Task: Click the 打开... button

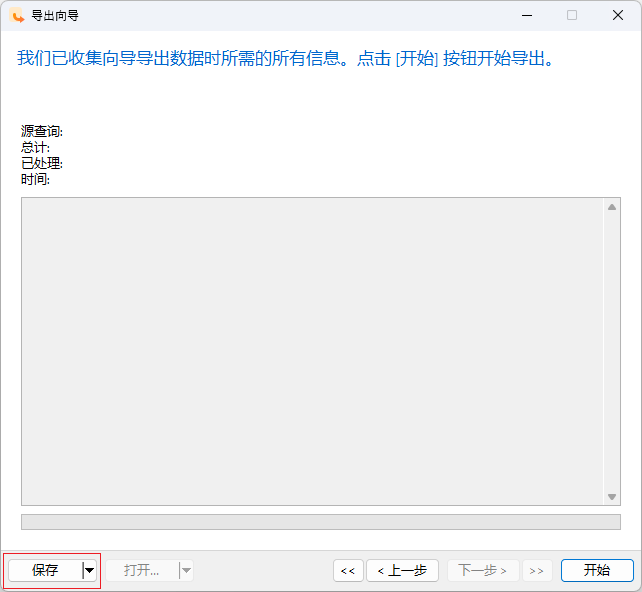Action: coord(142,570)
